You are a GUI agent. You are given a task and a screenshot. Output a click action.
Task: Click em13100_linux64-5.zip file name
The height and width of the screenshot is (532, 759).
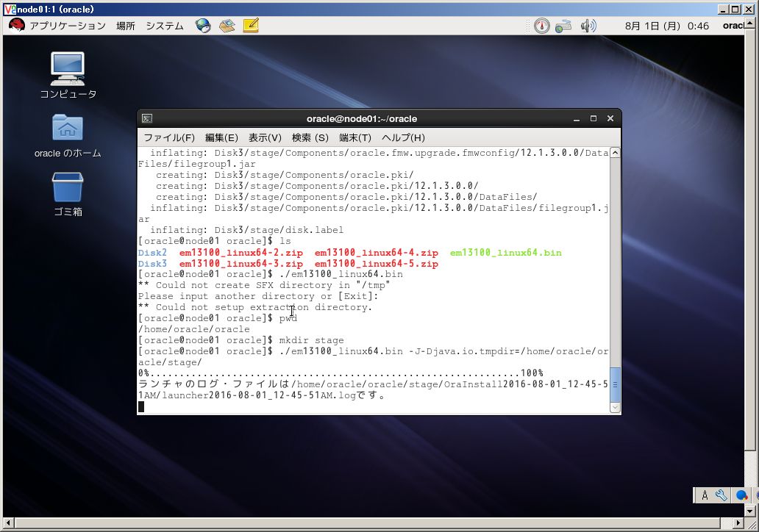point(376,264)
